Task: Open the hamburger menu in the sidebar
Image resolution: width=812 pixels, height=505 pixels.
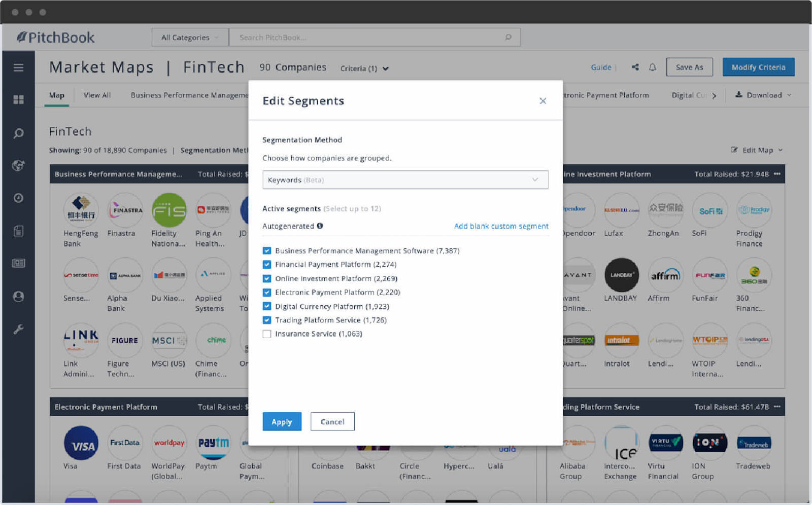Action: pos(18,67)
